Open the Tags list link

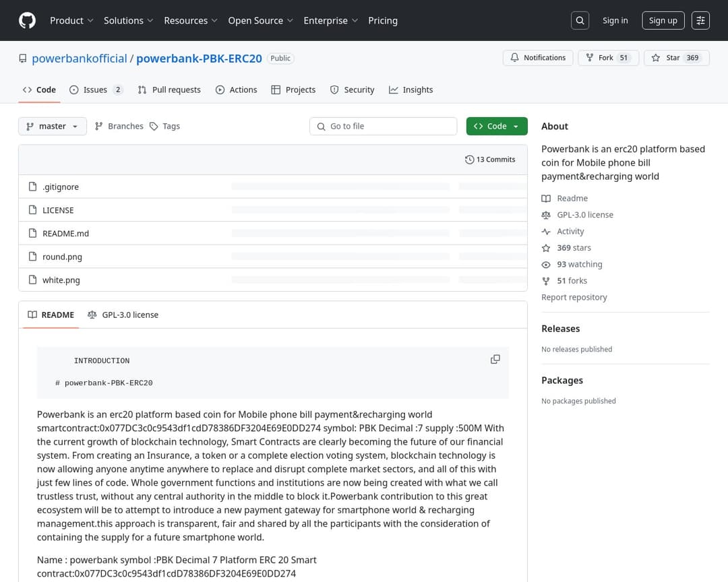coord(165,126)
